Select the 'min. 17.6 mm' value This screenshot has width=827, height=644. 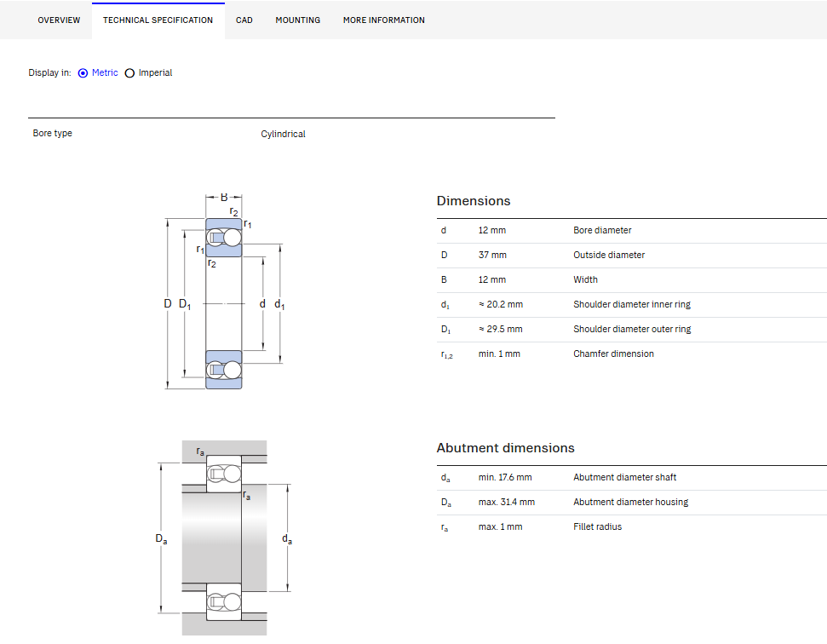505,477
